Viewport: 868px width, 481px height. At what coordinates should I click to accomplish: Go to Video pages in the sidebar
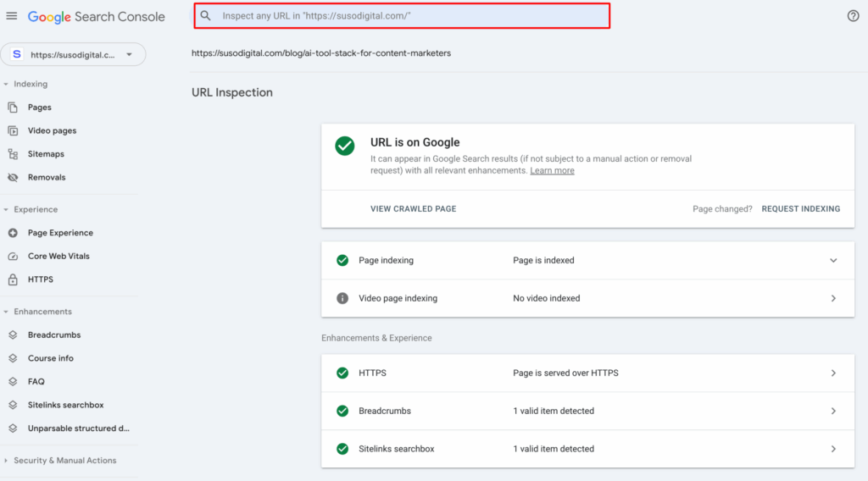coord(52,130)
